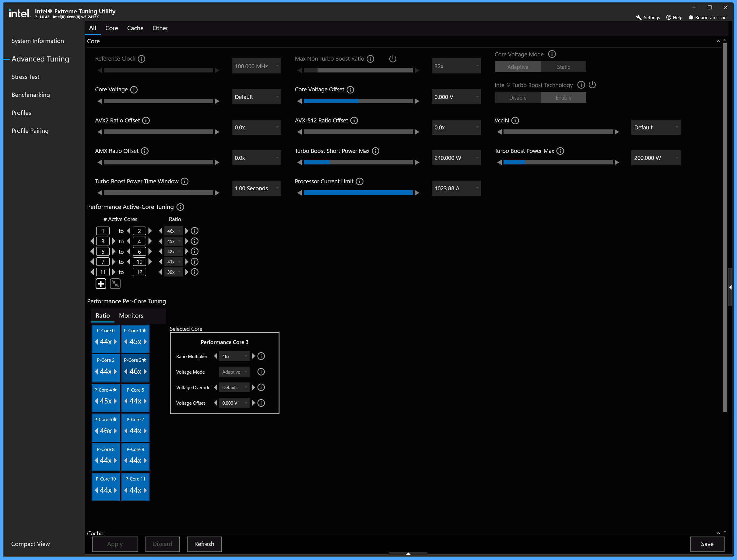This screenshot has height=560, width=737.
Task: Click the Apply button
Action: pyautogui.click(x=115, y=544)
